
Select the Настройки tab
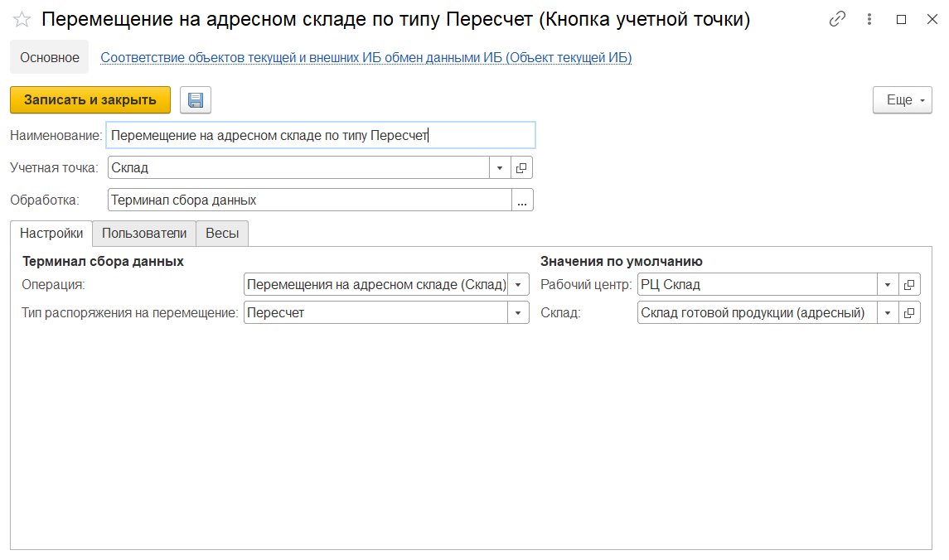(x=51, y=234)
